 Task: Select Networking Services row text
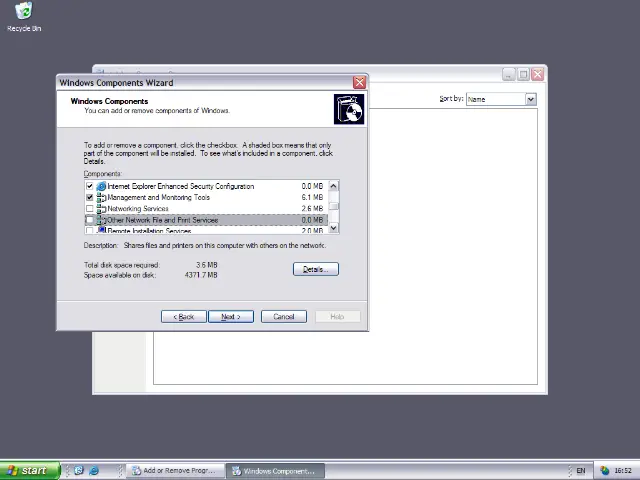(x=138, y=209)
